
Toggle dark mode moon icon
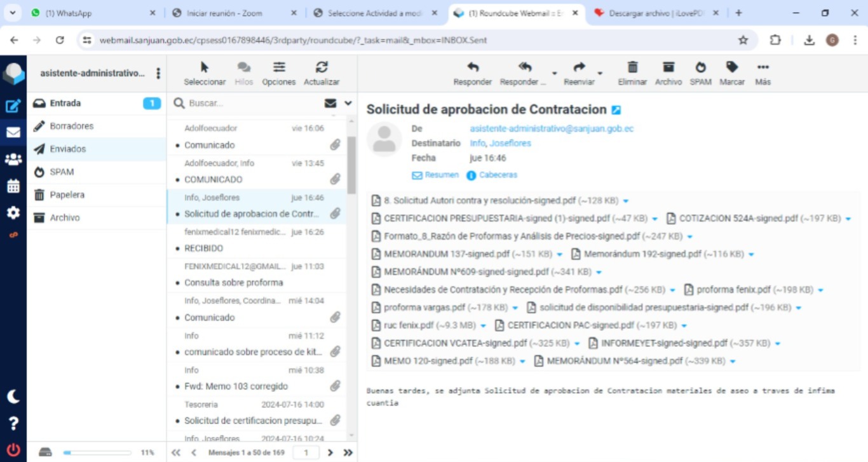[x=13, y=397]
